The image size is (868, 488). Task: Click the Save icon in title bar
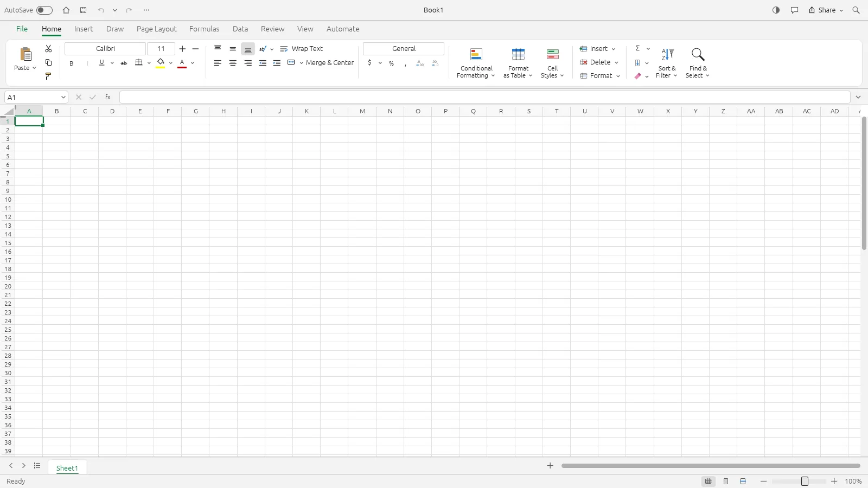tap(83, 10)
